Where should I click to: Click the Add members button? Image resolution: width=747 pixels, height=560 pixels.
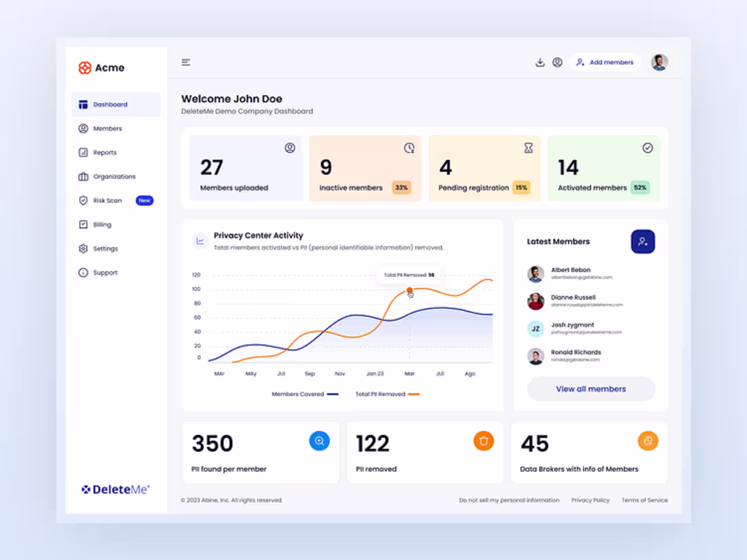point(605,62)
